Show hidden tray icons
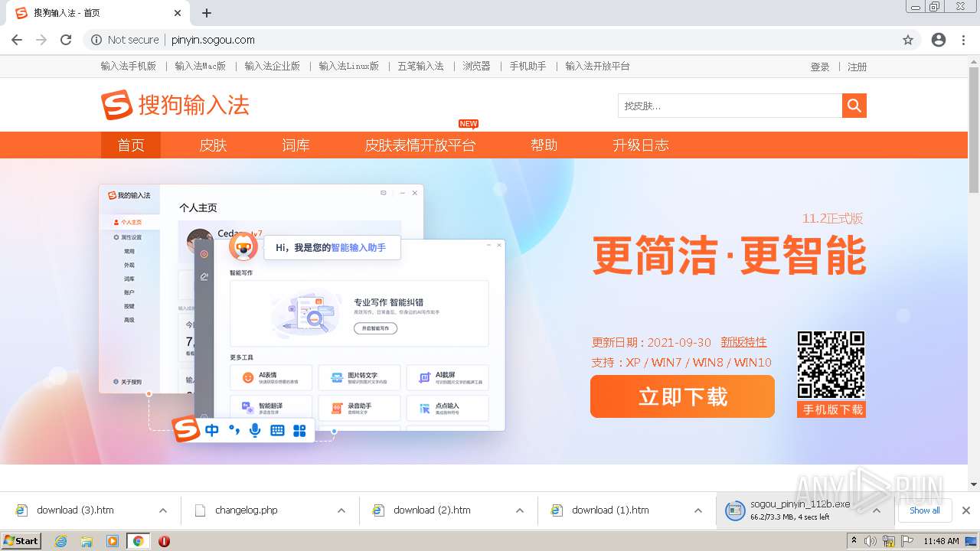The width and height of the screenshot is (980, 551). (x=854, y=541)
